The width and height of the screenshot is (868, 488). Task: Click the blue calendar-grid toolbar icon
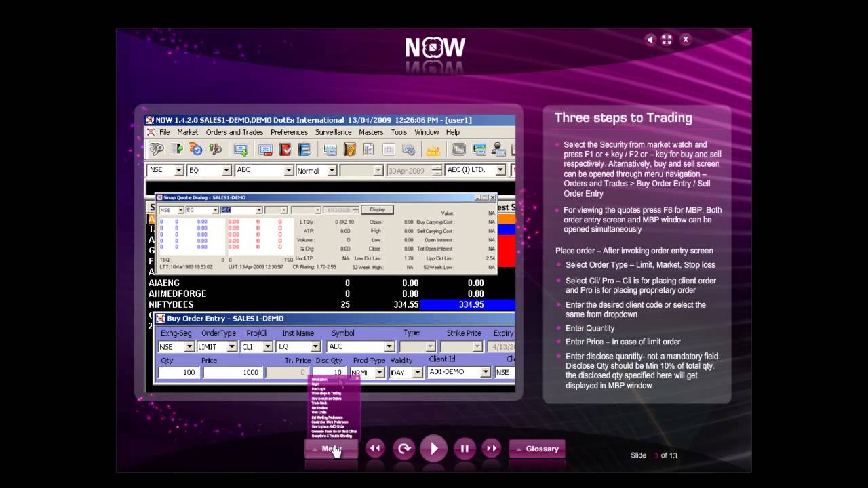tap(330, 150)
